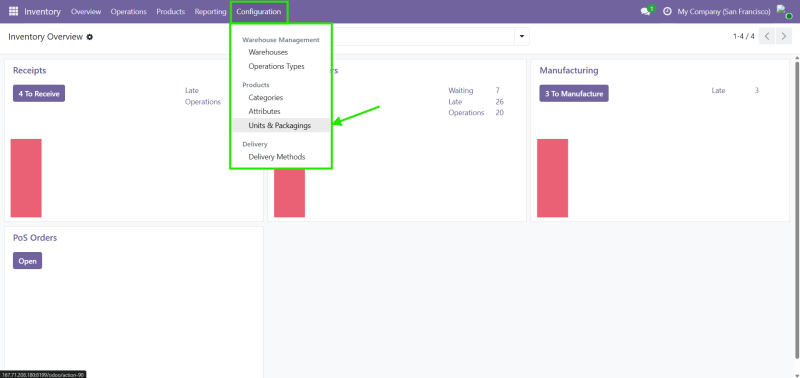Click the PoS Orders card title
The image size is (800, 378).
[x=35, y=238]
